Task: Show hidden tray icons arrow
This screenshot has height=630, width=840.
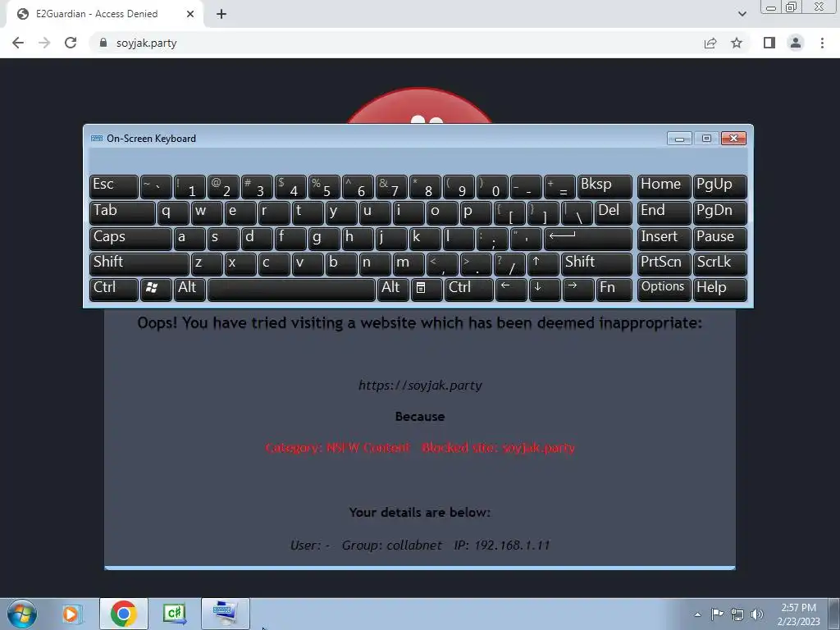Action: [x=697, y=614]
